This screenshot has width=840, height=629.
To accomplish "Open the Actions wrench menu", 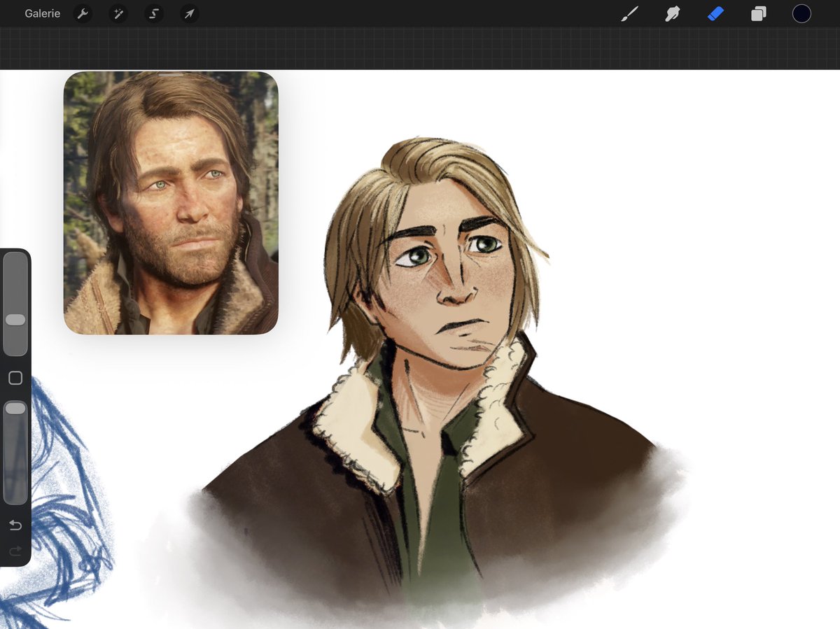I will point(83,13).
